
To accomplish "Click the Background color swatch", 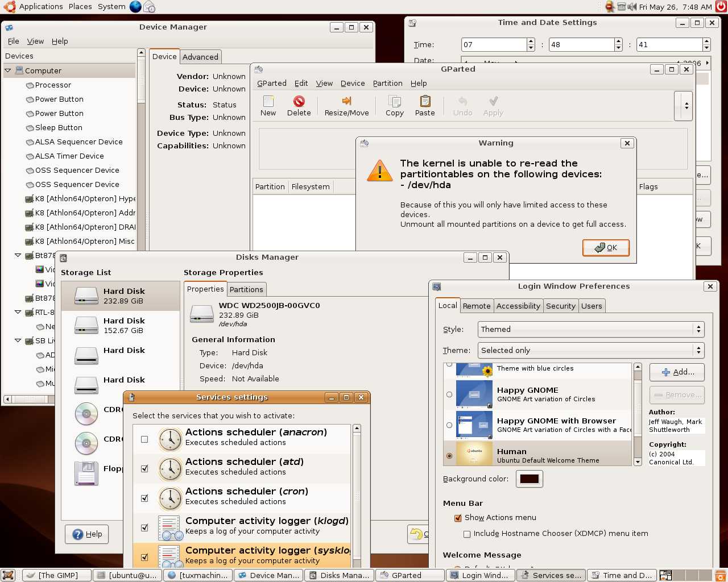I will [530, 479].
